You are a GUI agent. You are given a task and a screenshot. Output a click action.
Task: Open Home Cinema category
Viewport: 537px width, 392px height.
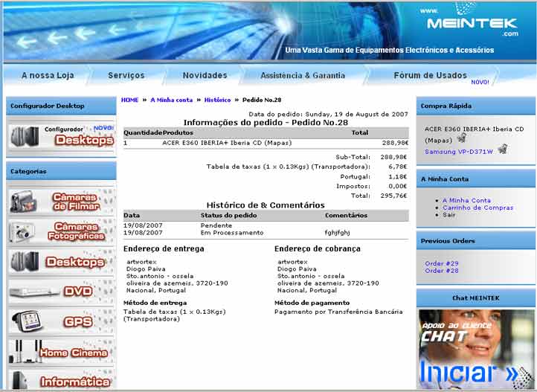pyautogui.click(x=61, y=352)
